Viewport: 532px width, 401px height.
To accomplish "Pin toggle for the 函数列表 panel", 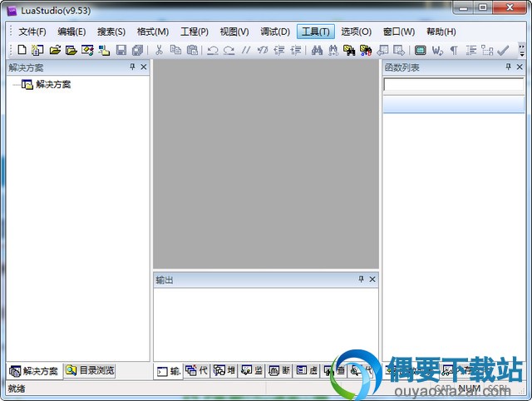I will (508, 67).
